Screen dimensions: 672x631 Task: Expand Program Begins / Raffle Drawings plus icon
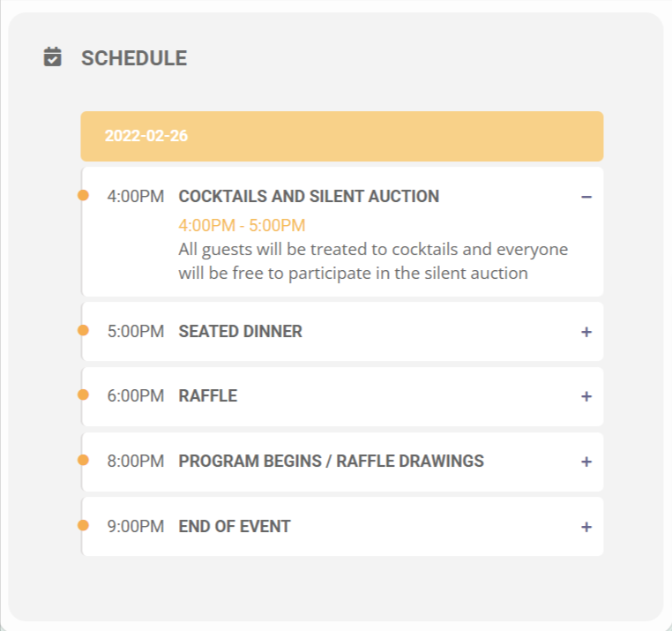[586, 462]
